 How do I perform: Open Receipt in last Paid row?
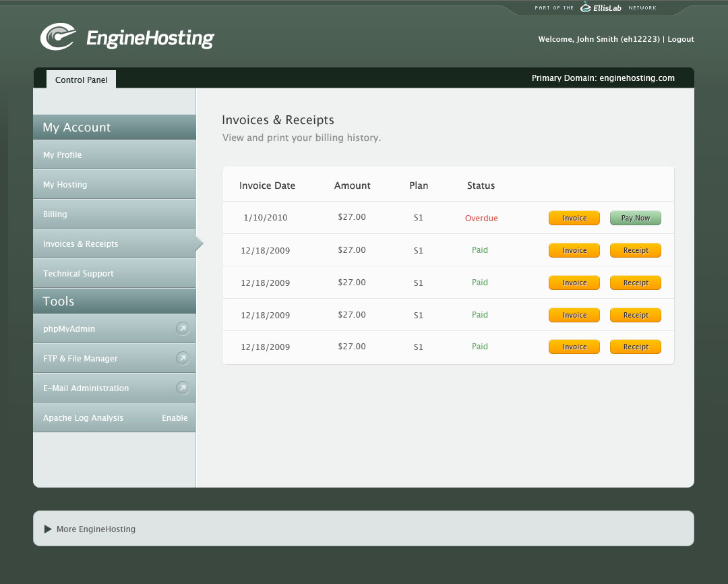(635, 347)
